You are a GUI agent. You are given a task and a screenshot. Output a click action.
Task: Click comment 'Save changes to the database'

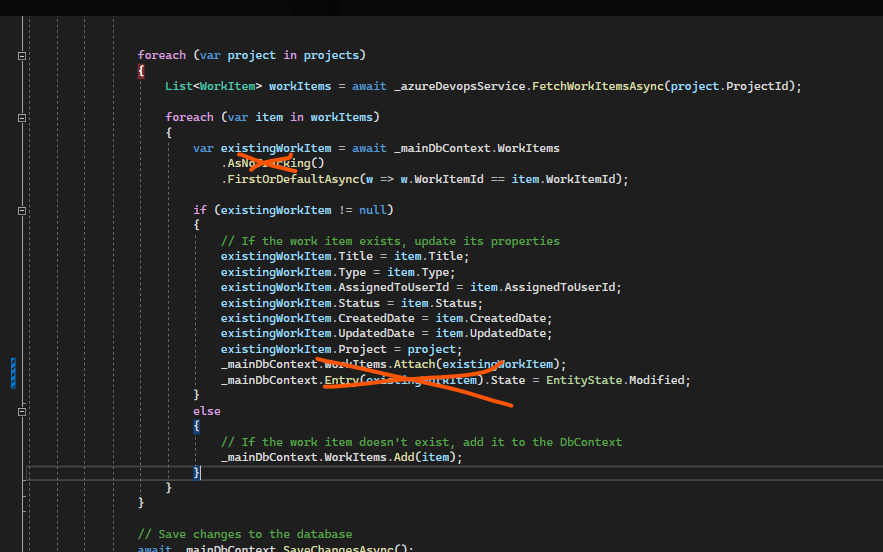pyautogui.click(x=245, y=534)
